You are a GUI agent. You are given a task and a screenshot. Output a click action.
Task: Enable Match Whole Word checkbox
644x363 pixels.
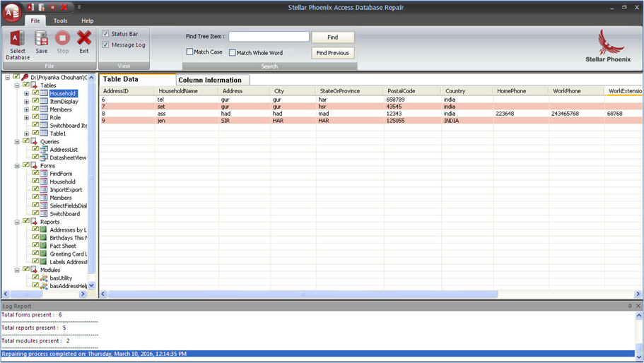point(232,52)
